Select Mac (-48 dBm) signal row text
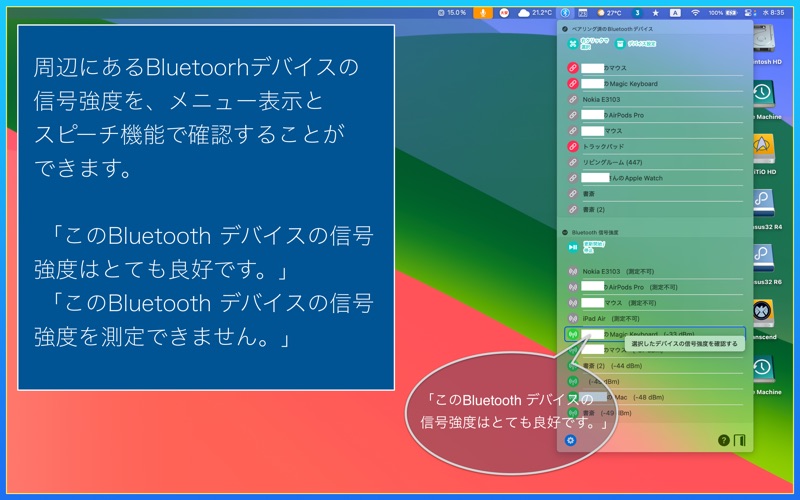Screen dimensions: 800x500 [622, 397]
